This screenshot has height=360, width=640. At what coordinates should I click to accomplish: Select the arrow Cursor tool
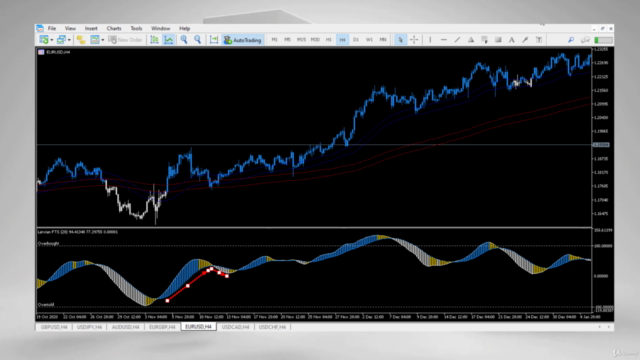(x=400, y=40)
